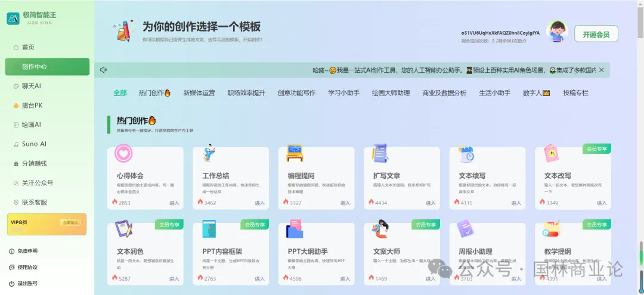Image resolution: width=644 pixels, height=295 pixels.
Task: Switch to the 职场效率提升 tab
Action: pos(246,93)
